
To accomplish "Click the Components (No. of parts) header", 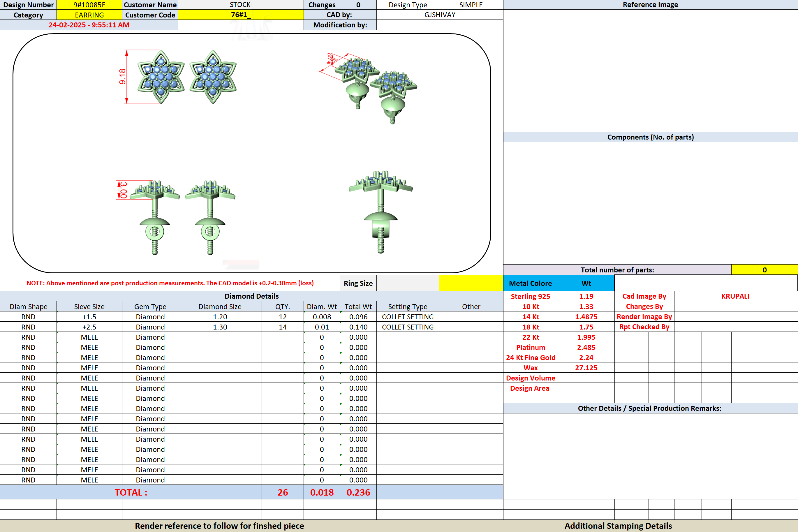I will coord(650,137).
